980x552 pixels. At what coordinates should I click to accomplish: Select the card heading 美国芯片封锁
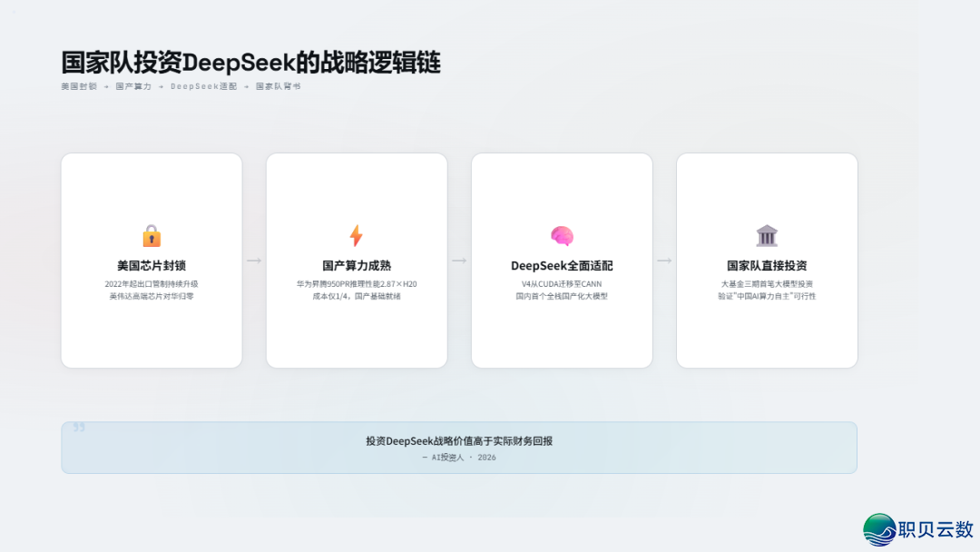[152, 266]
